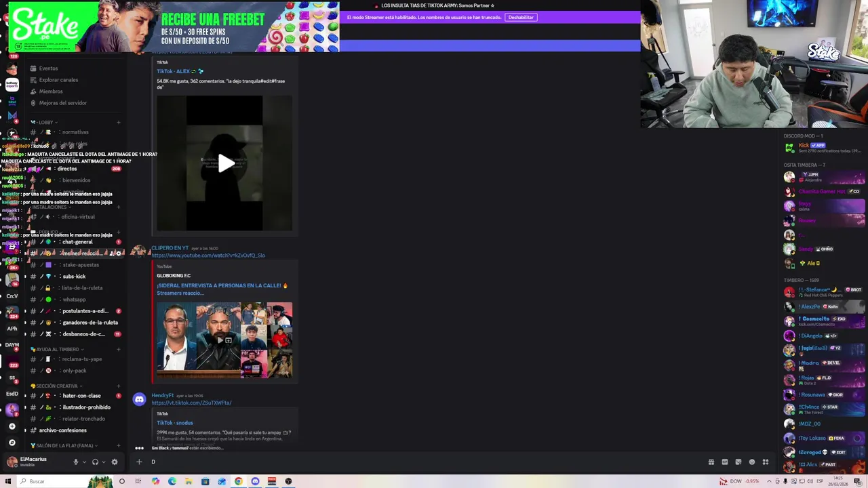Click plus attach button in message bar

pos(139,462)
